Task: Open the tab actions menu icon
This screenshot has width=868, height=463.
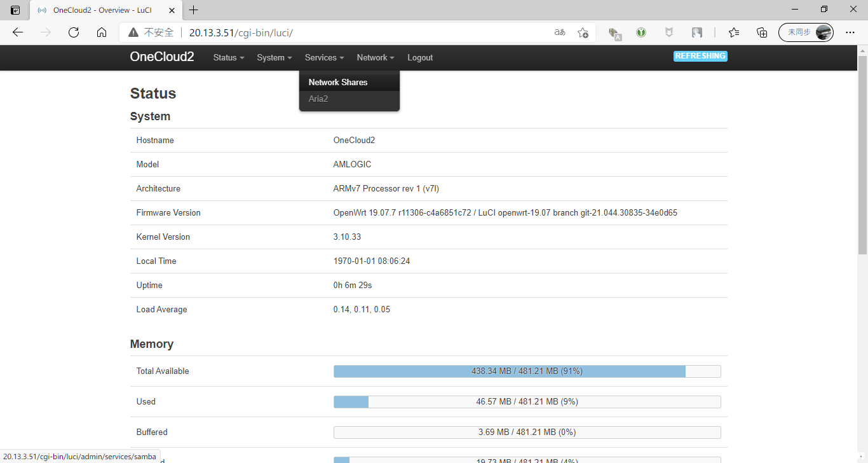Action: (x=15, y=10)
